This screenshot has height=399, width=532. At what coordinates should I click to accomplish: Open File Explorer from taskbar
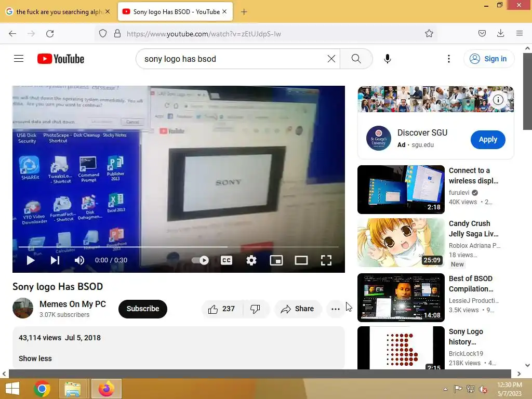point(73,389)
